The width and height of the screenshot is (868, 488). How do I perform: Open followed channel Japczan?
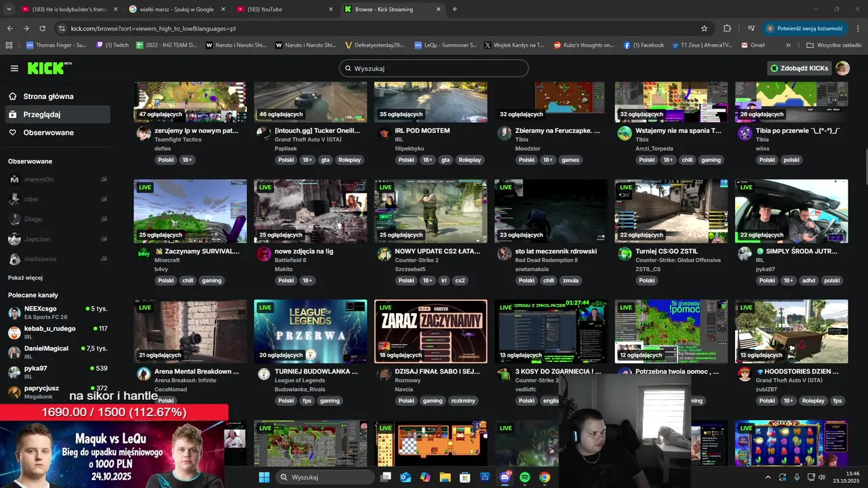[58, 239]
